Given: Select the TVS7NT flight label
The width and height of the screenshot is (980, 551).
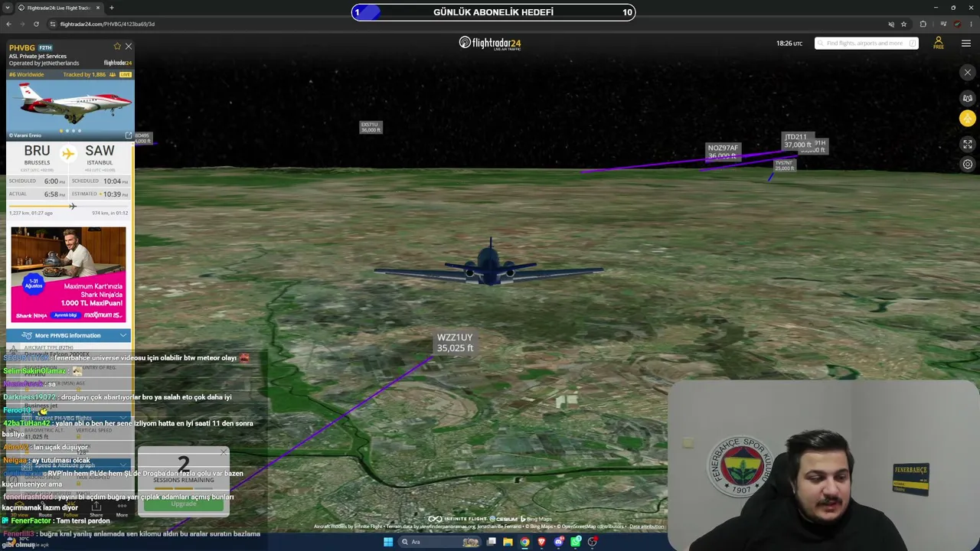Looking at the screenshot, I should (x=784, y=165).
